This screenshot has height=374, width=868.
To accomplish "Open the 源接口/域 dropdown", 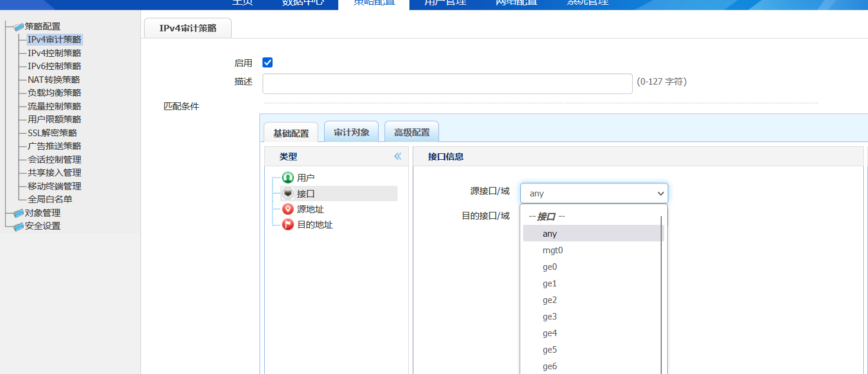I will tap(594, 194).
